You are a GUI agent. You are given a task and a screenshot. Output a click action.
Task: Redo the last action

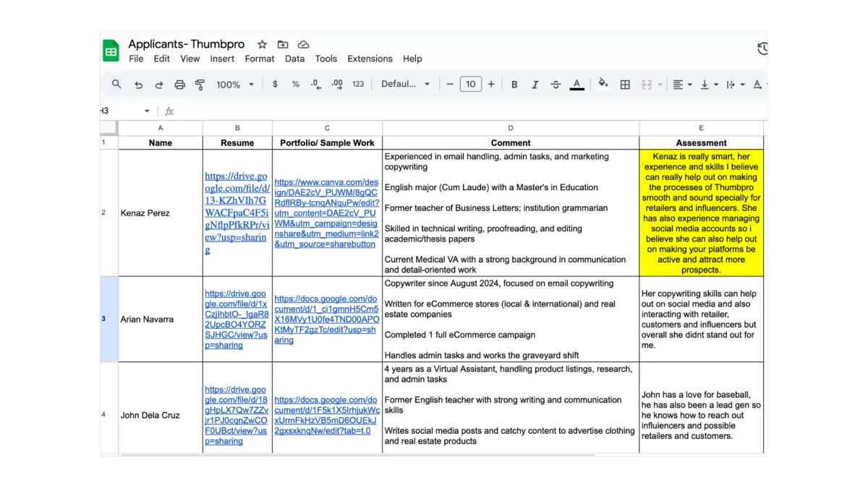(159, 85)
